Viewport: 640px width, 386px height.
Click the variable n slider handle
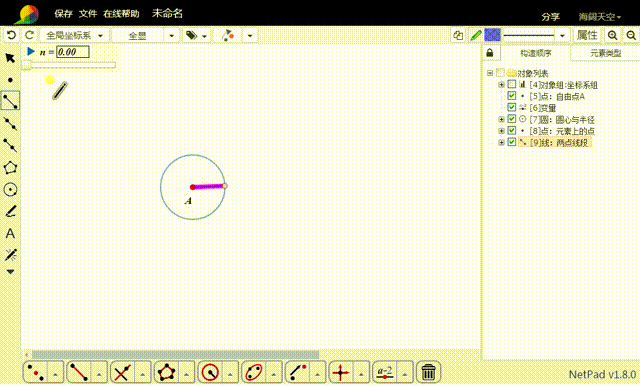[x=26, y=65]
